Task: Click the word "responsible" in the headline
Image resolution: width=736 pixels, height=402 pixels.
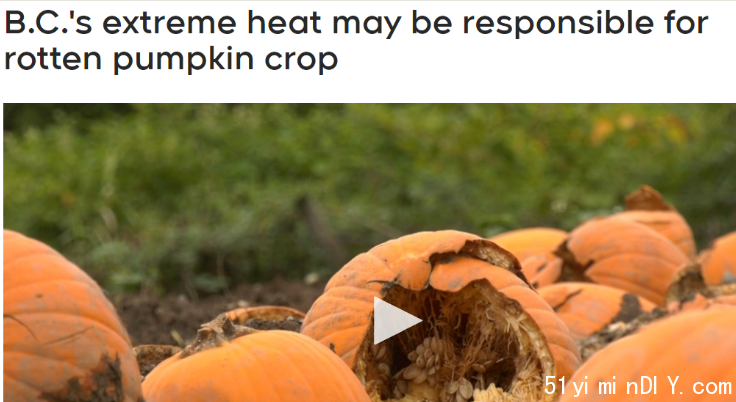Action: pyautogui.click(x=557, y=24)
